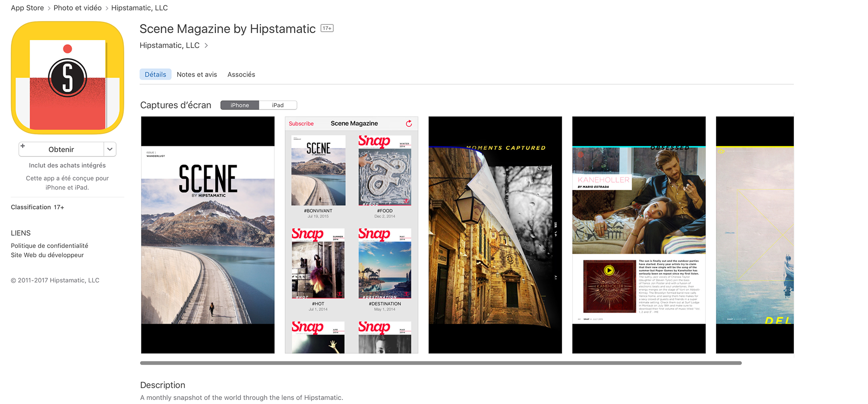
Task: Get the app with Obtenir button
Action: point(61,149)
